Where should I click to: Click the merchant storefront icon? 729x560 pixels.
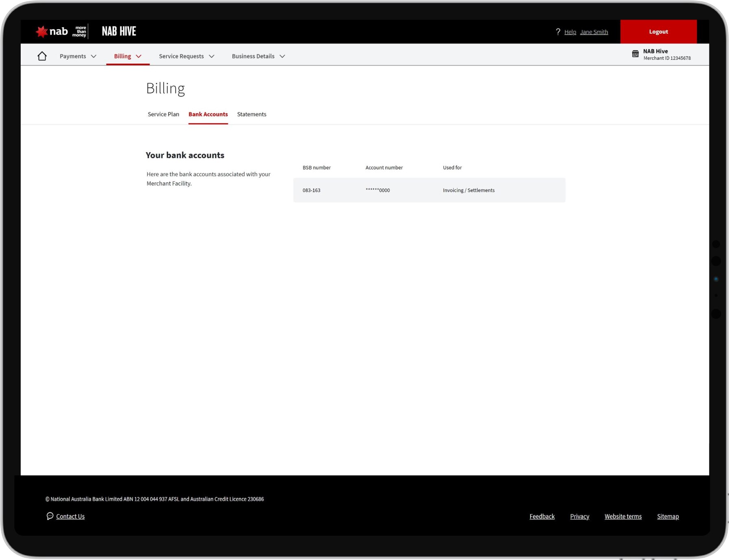click(635, 54)
